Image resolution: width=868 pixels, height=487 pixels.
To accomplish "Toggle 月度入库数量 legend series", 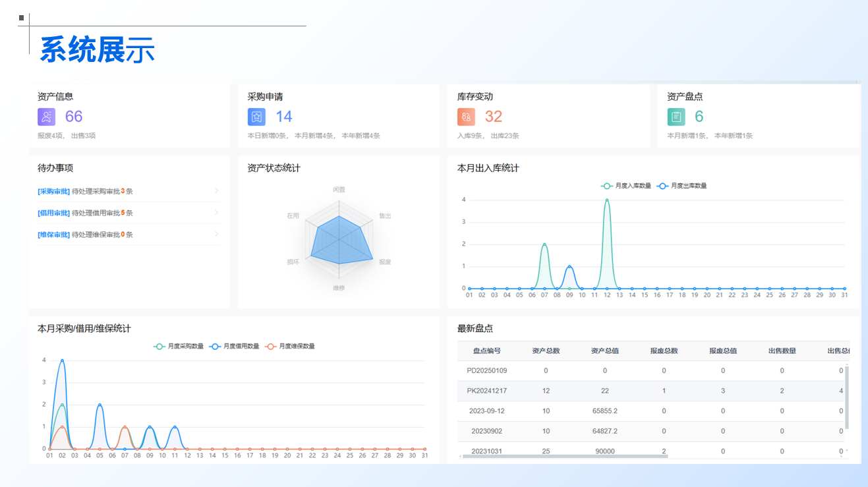I will point(625,186).
